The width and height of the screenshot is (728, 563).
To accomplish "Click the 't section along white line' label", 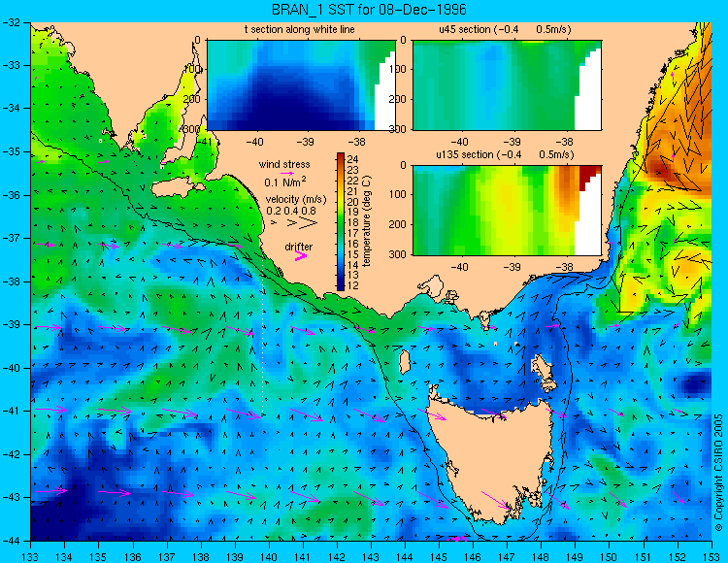I will pyautogui.click(x=300, y=29).
